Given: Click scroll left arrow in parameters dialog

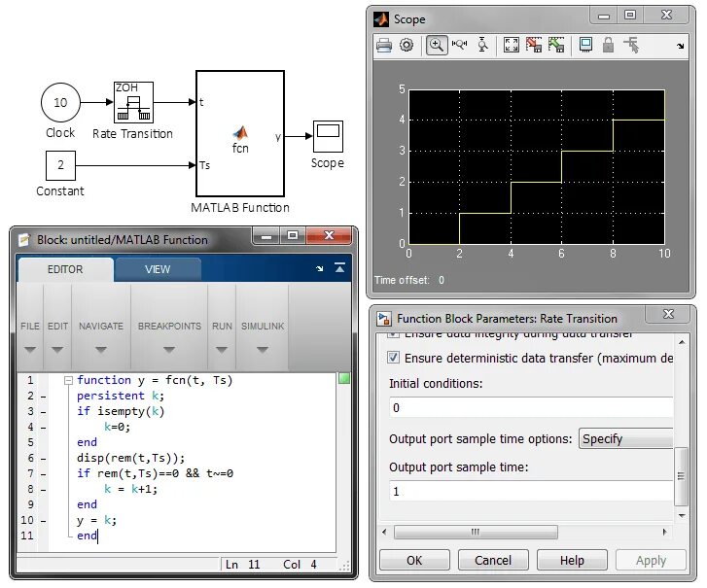Looking at the screenshot, I should pos(384,532).
